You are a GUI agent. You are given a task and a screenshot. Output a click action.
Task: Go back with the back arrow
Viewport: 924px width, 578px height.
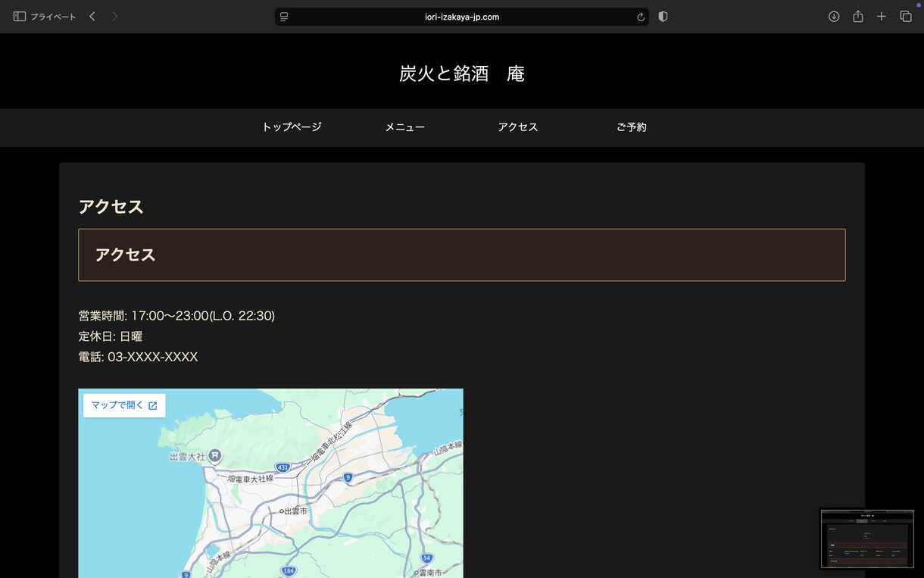[x=92, y=17]
